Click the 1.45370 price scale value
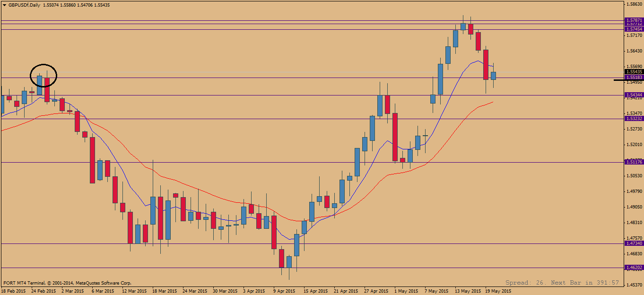This screenshot has width=644, height=295. [x=634, y=285]
